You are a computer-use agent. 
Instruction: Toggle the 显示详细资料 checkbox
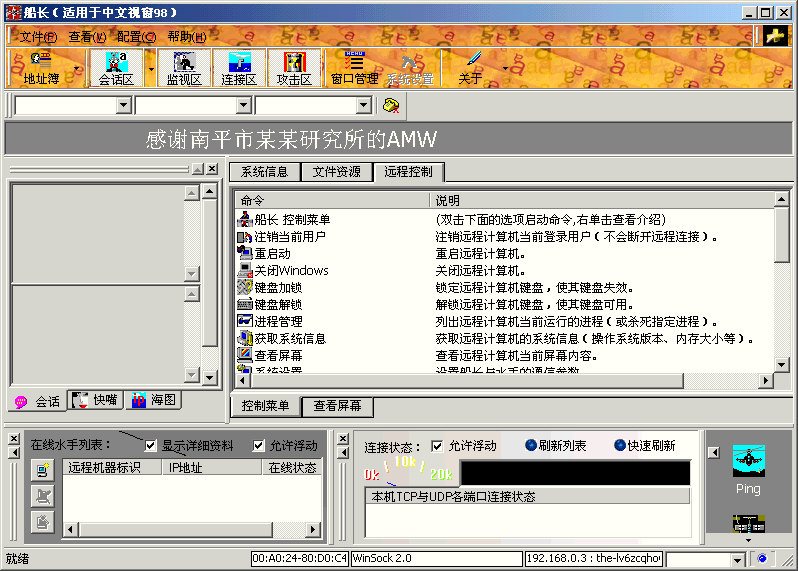tap(151, 446)
